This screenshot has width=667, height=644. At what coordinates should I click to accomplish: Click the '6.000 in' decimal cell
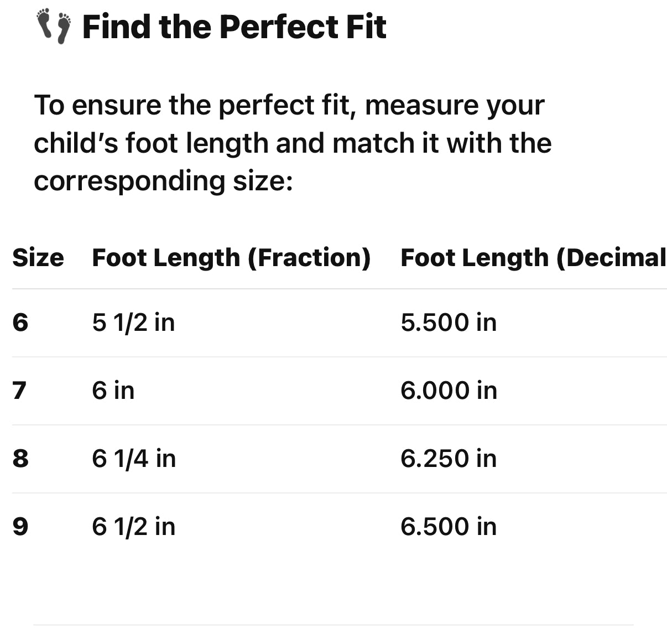coord(449,391)
